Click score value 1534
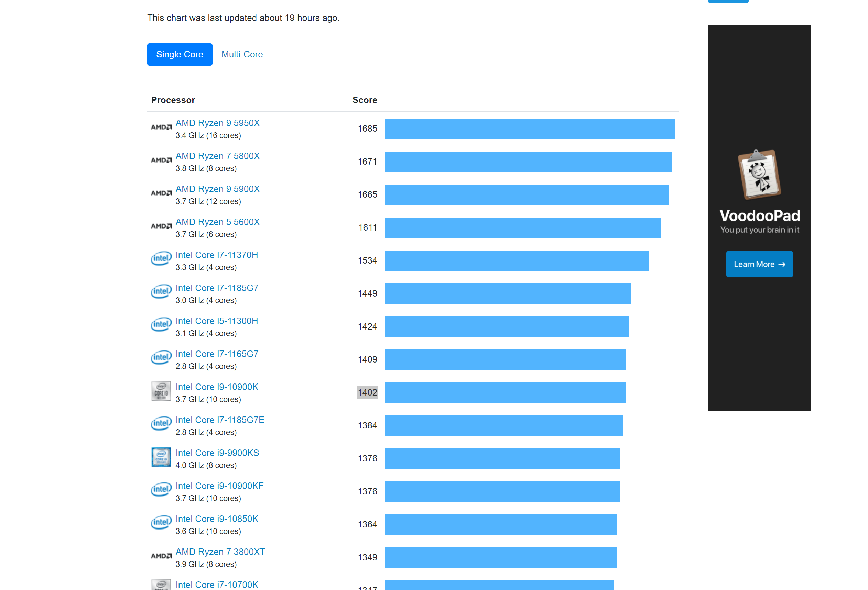The height and width of the screenshot is (590, 868). pos(367,260)
